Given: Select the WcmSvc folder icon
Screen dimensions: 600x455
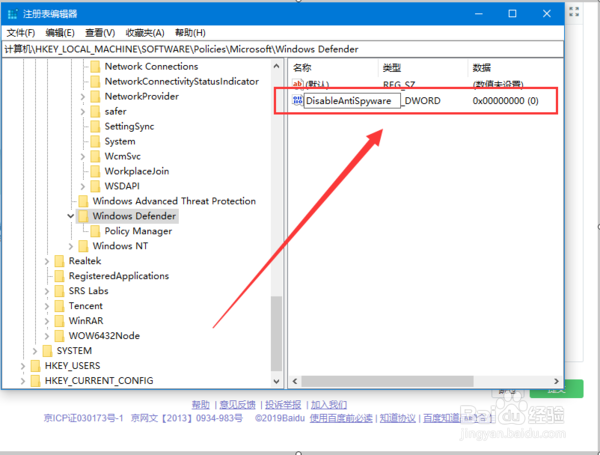Looking at the screenshot, I should point(95,156).
